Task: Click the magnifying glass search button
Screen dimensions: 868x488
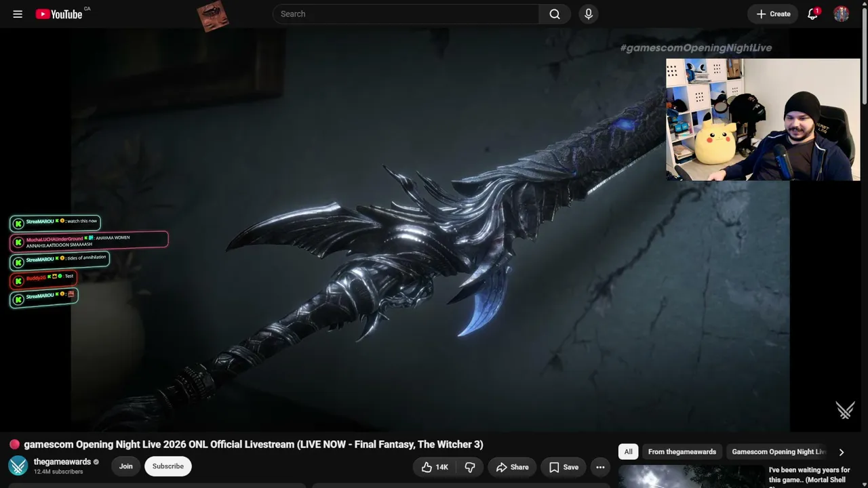Action: click(555, 14)
